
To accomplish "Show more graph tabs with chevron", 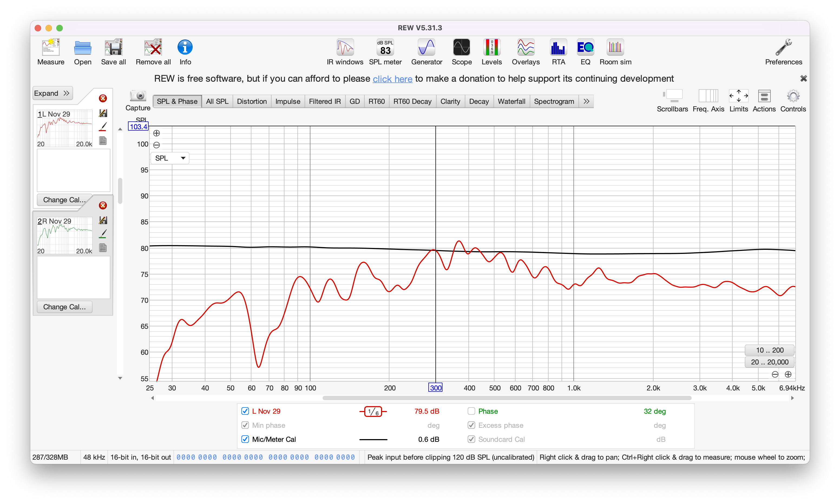I will [x=586, y=101].
